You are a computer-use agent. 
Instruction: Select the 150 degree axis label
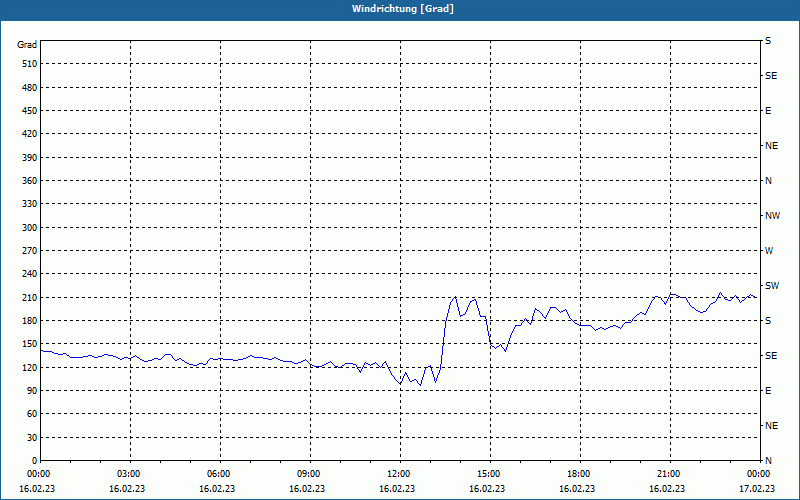[x=30, y=343]
